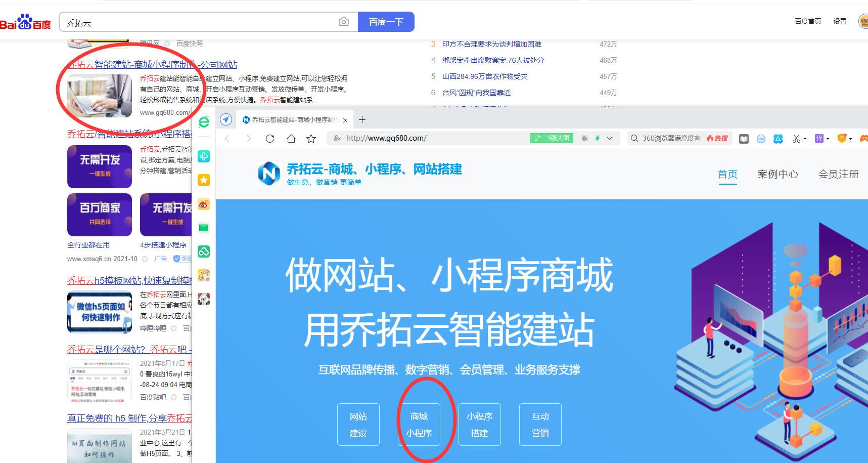Open result 乔拓云h5模板网站,快速复制模板

129,281
